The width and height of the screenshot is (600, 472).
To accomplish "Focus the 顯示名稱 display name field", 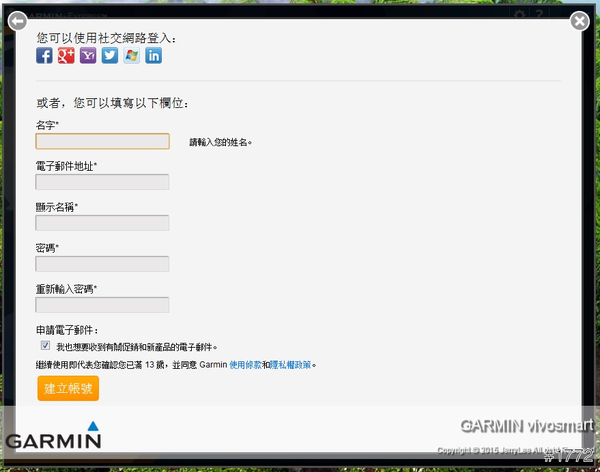I will [x=102, y=223].
